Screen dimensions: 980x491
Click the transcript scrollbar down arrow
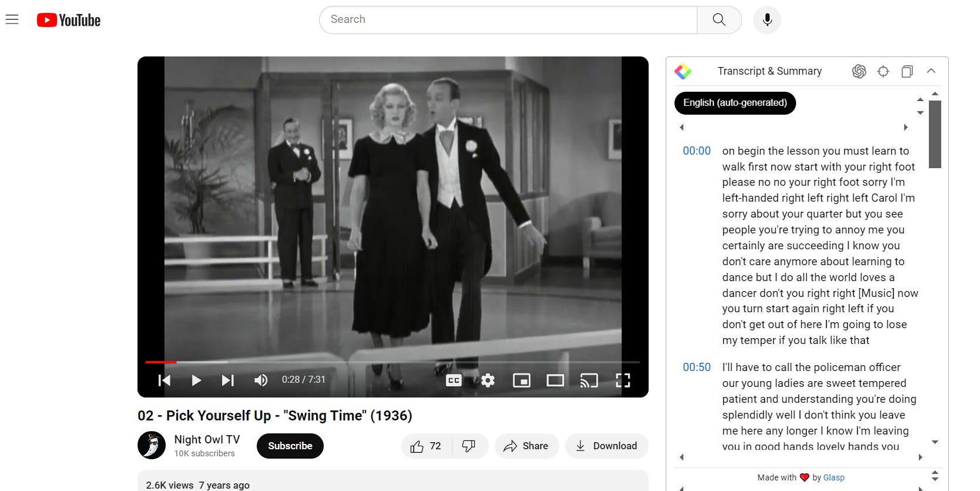pyautogui.click(x=935, y=442)
